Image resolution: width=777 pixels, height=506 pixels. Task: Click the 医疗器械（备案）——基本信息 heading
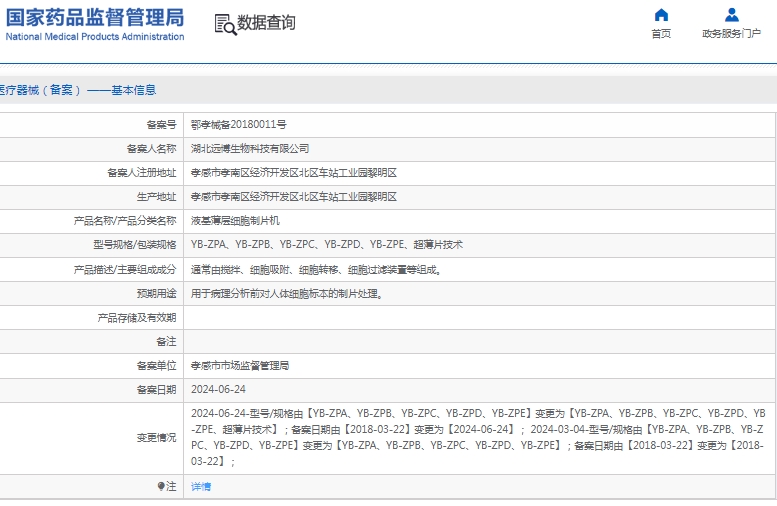pyautogui.click(x=78, y=90)
